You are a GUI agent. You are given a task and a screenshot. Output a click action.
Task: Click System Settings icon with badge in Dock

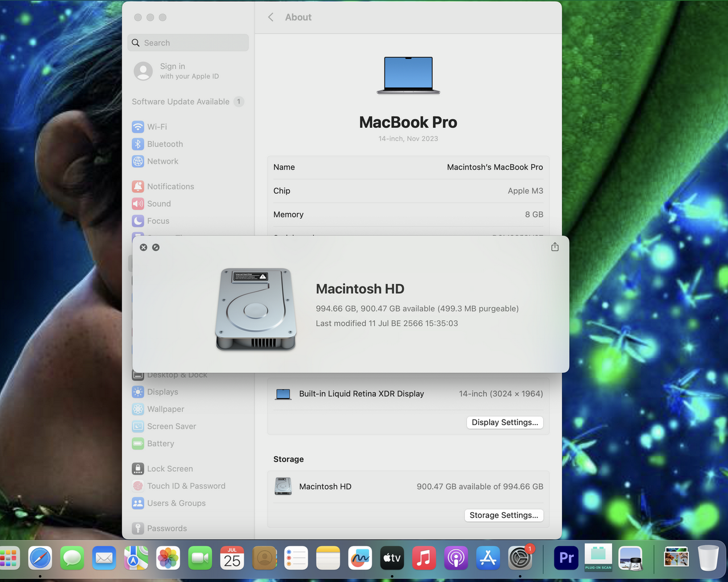coord(520,558)
